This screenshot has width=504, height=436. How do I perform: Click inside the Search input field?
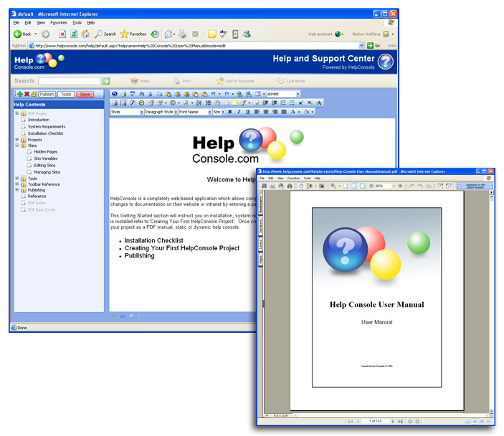[70, 81]
